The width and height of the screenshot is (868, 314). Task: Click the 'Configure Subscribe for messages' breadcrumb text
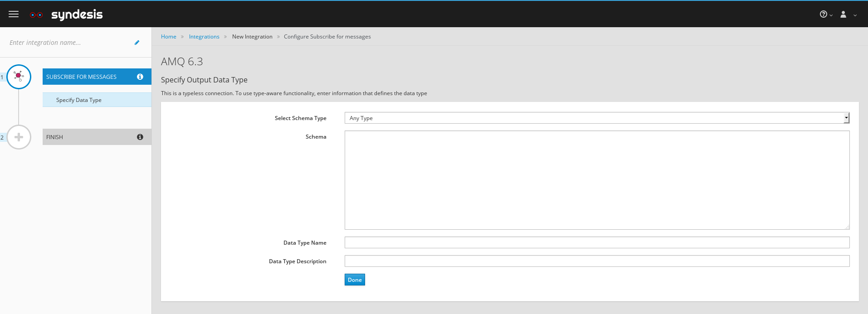327,37
